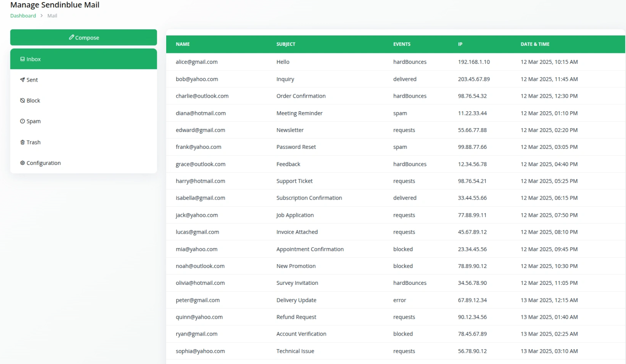Go to Dashboard breadcrumb link
This screenshot has height=364, width=626.
(x=23, y=16)
